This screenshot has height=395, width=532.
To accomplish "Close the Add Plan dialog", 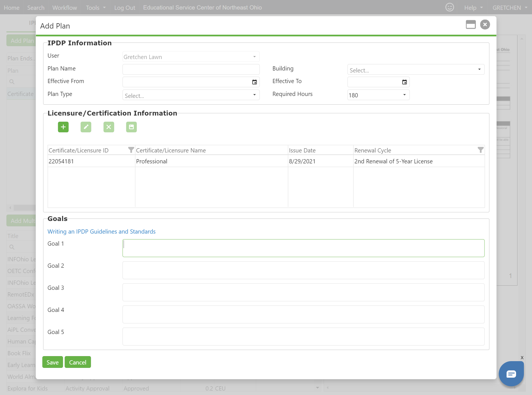I will pos(485,25).
